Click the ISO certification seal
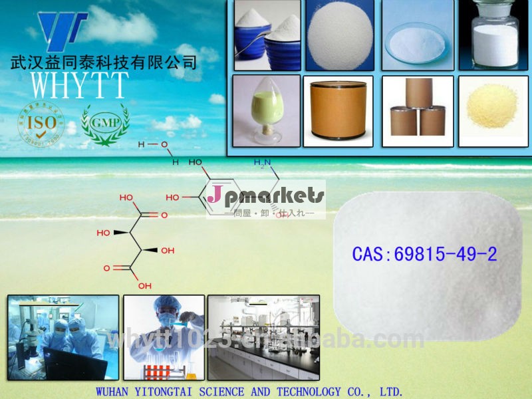Viewport: 532px width, 399px height. [41, 124]
